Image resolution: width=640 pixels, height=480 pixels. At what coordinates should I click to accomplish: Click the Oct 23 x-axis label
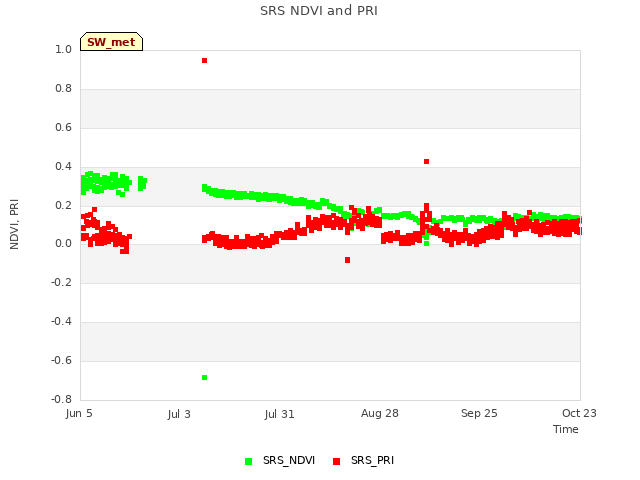[x=579, y=413]
